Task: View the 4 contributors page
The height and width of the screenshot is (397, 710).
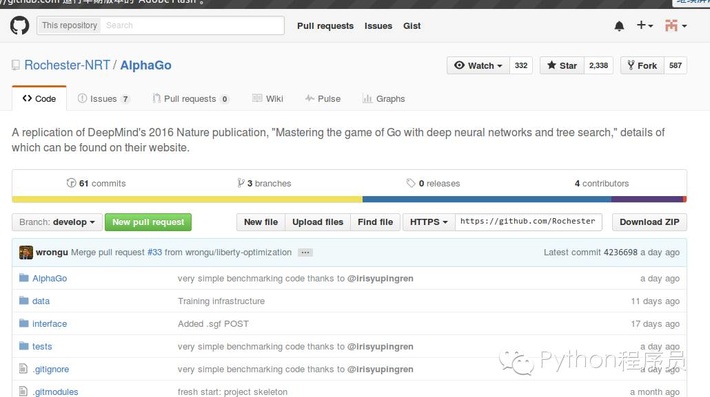Action: pyautogui.click(x=602, y=183)
